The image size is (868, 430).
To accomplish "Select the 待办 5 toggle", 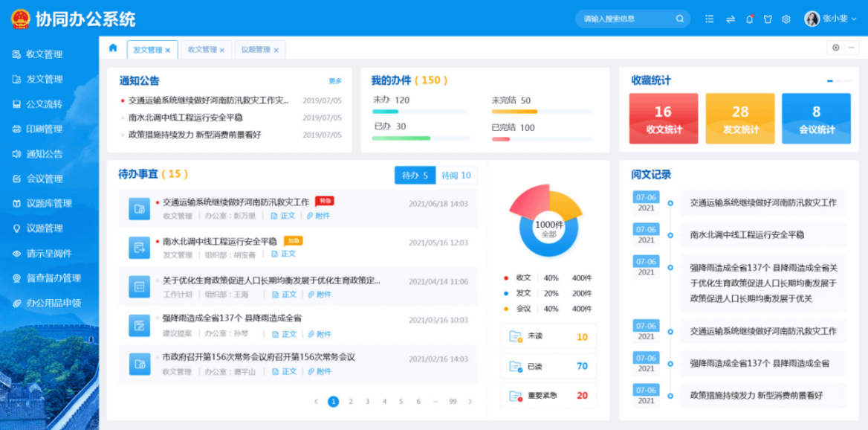I will click(415, 176).
